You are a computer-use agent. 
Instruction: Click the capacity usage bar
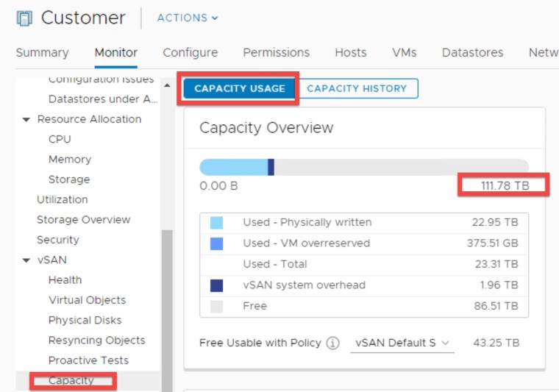click(364, 167)
